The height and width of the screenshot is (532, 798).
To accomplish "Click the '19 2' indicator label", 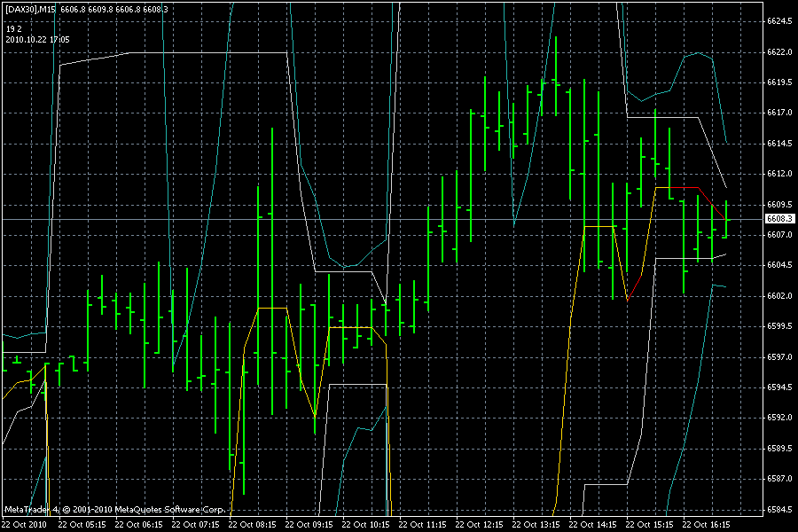I will pos(13,29).
